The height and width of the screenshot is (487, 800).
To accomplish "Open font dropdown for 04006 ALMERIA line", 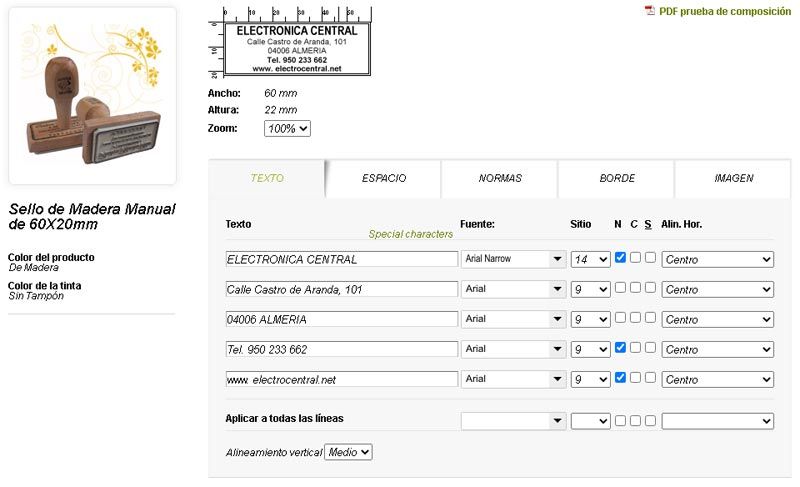I will pos(513,319).
